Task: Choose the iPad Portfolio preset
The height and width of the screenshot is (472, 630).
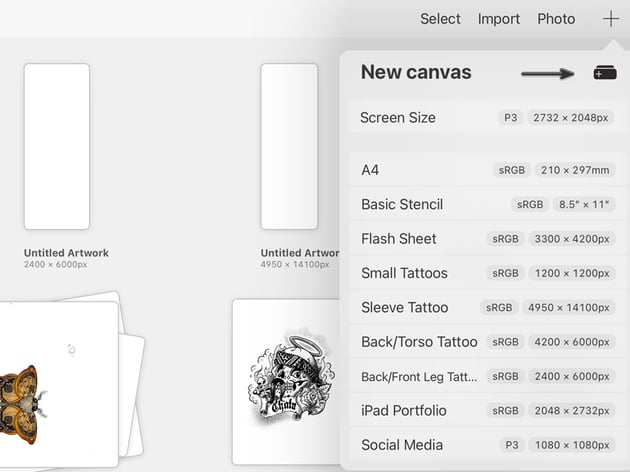Action: [x=487, y=411]
